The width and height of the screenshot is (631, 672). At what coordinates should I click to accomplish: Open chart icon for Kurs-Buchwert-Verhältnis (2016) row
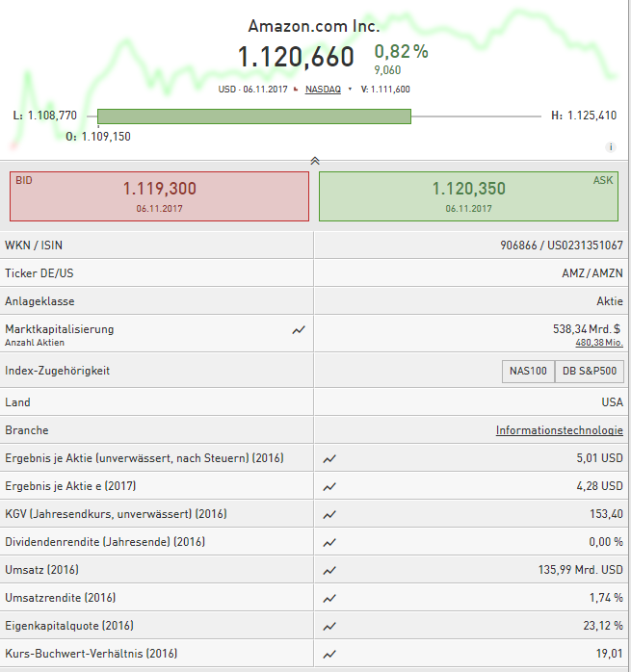329,654
